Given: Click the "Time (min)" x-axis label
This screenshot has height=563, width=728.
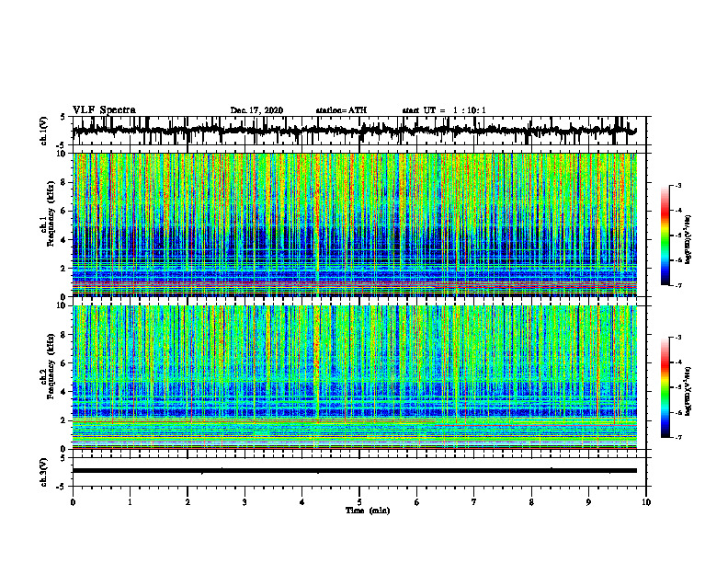Looking at the screenshot, I should point(368,511).
